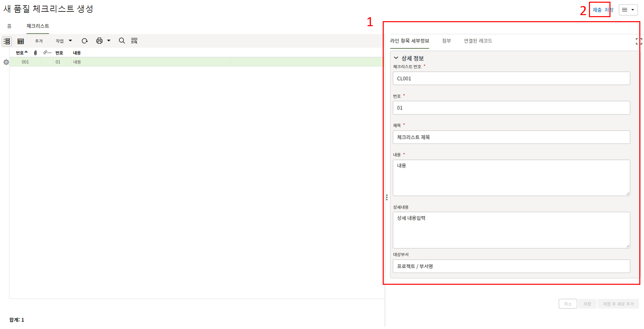Click the 제목 input field
The image size is (644, 329).
point(511,137)
